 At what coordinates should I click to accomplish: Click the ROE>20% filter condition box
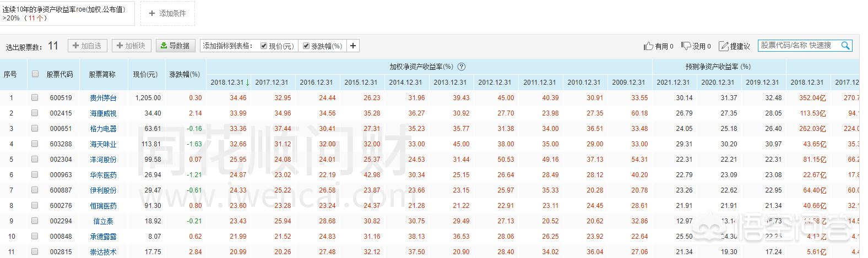coord(67,14)
